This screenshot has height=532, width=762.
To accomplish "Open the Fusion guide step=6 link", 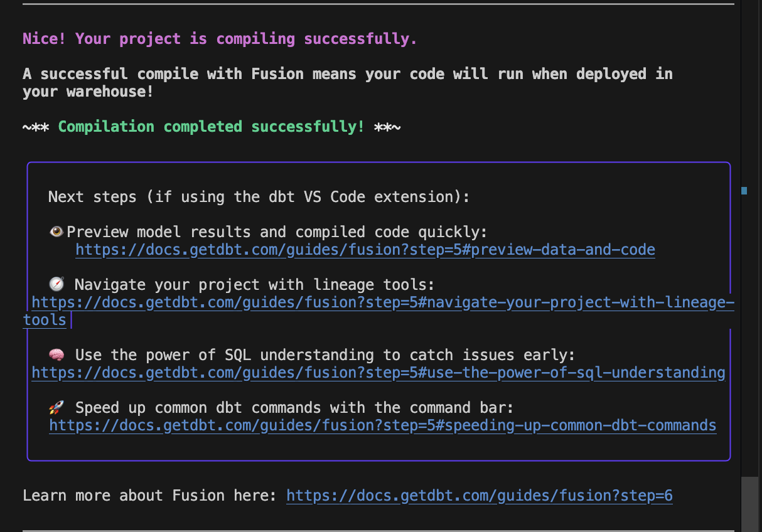I will pyautogui.click(x=479, y=496).
